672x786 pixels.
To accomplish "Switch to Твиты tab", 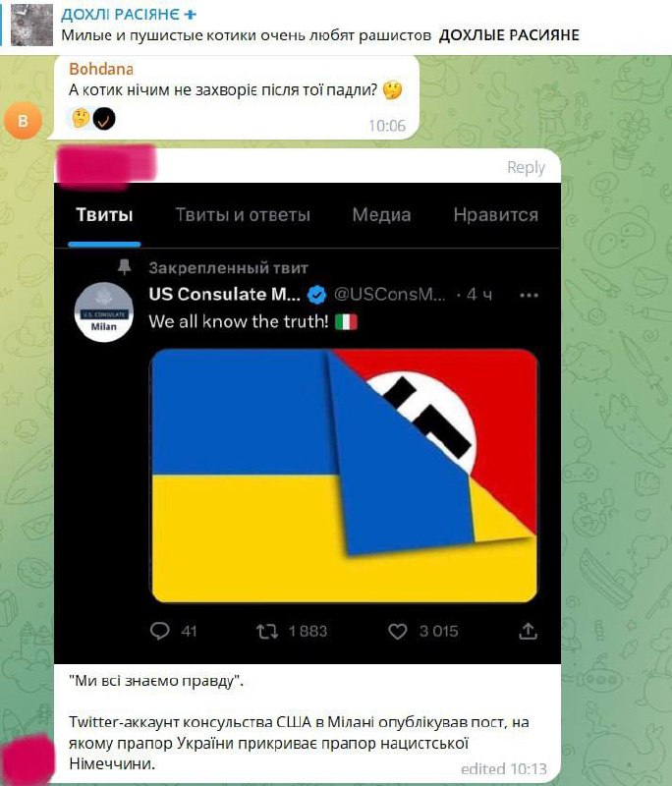I will 104,214.
